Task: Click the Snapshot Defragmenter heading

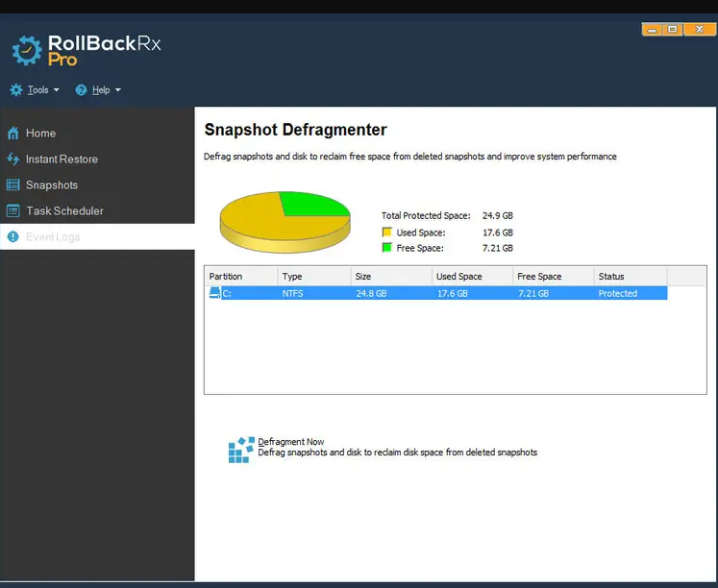Action: click(x=295, y=130)
